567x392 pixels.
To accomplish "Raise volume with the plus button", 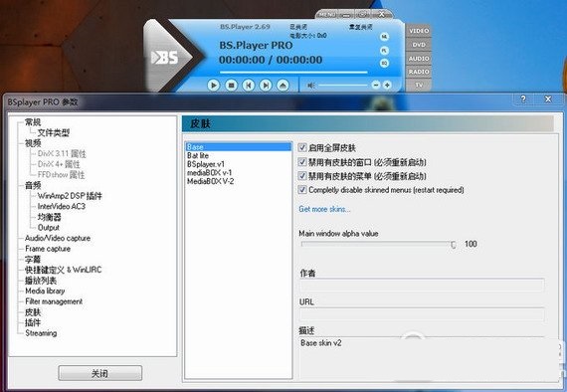I will [x=387, y=85].
